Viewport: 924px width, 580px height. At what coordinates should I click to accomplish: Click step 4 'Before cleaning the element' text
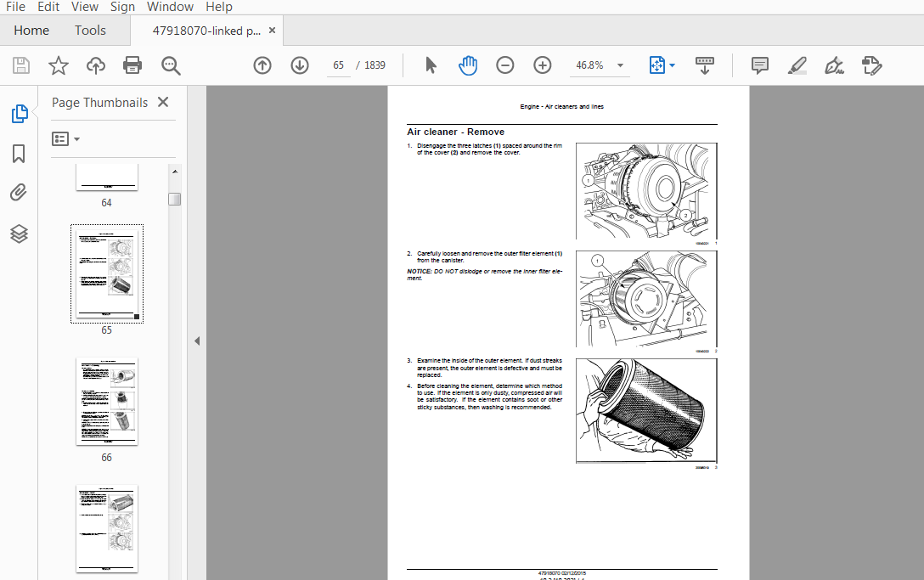point(489,397)
